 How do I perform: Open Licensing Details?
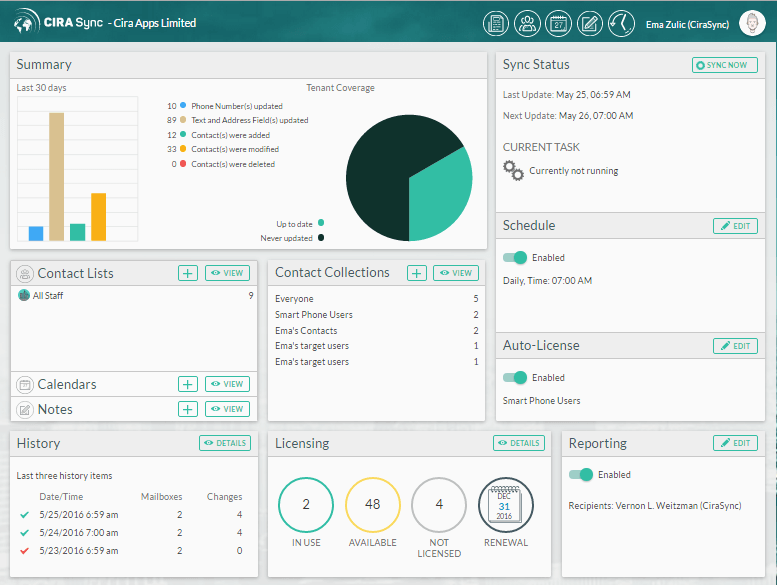click(518, 443)
